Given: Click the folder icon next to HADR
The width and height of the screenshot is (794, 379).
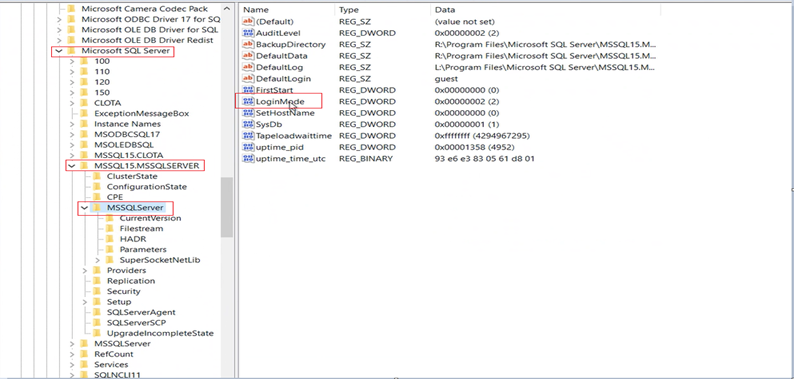Looking at the screenshot, I should click(x=109, y=239).
